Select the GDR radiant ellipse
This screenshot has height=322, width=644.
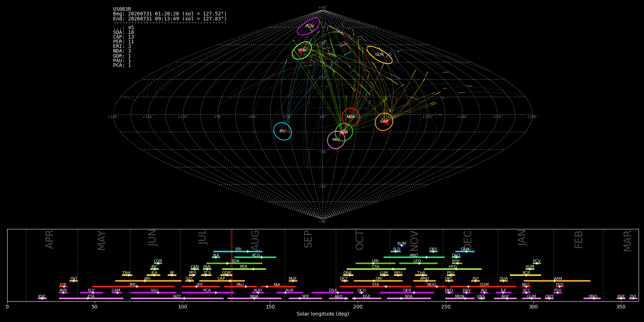(380, 55)
